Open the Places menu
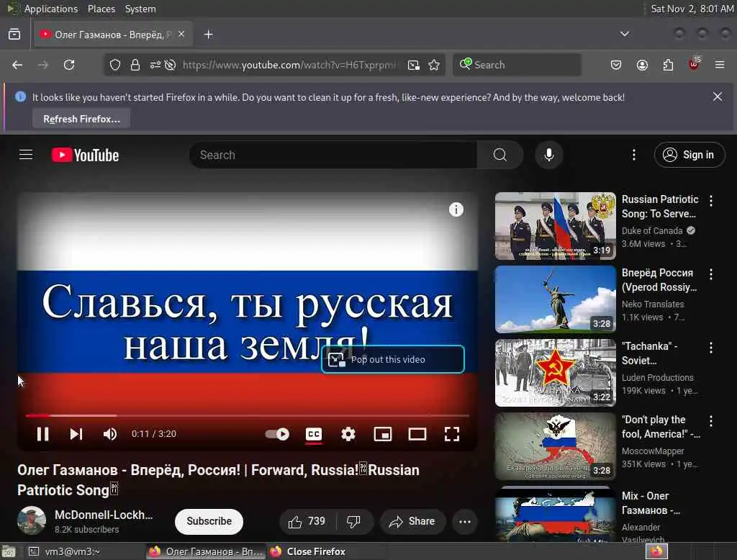This screenshot has height=560, width=737. [x=101, y=9]
